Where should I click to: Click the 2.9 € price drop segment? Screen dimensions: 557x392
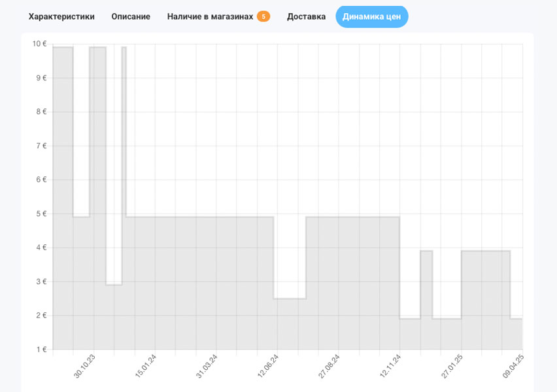[114, 316]
